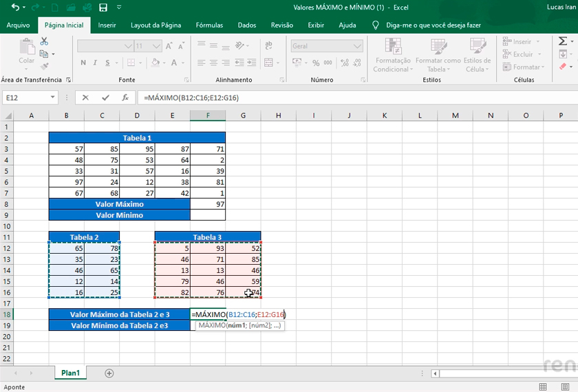Open the Name Box dropdown arrow
The height and width of the screenshot is (392, 578).
tap(52, 98)
